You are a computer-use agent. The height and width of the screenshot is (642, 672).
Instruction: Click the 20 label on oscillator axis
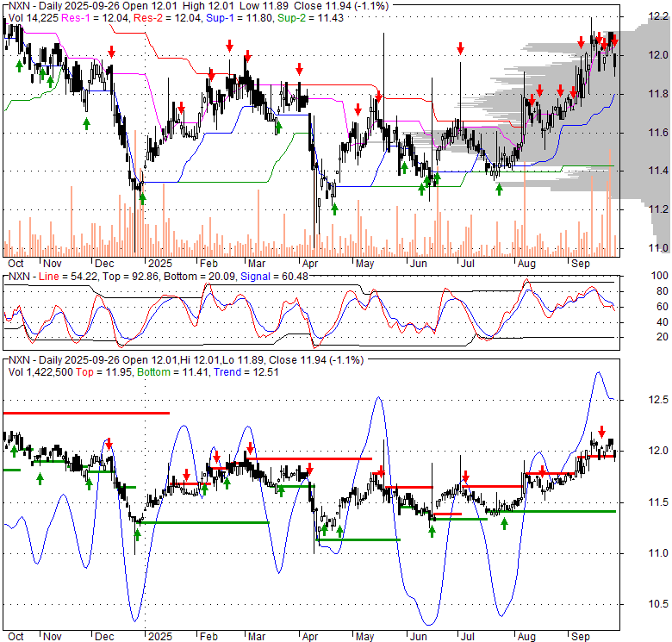[x=663, y=337]
